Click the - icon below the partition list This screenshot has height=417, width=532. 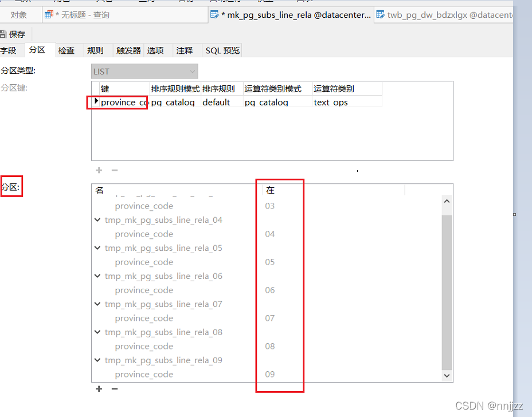pyautogui.click(x=114, y=388)
